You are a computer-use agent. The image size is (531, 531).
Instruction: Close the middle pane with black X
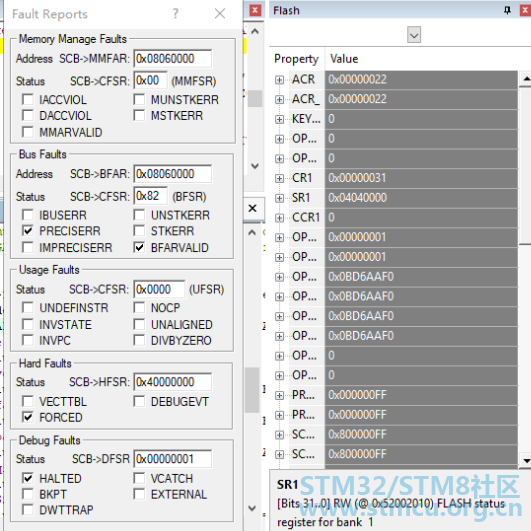coord(253,208)
